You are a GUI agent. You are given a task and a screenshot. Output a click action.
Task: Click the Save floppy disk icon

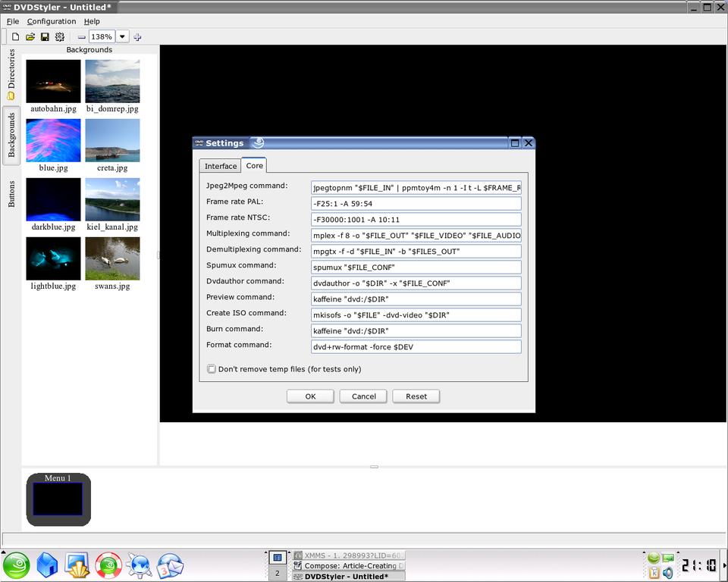click(45, 36)
